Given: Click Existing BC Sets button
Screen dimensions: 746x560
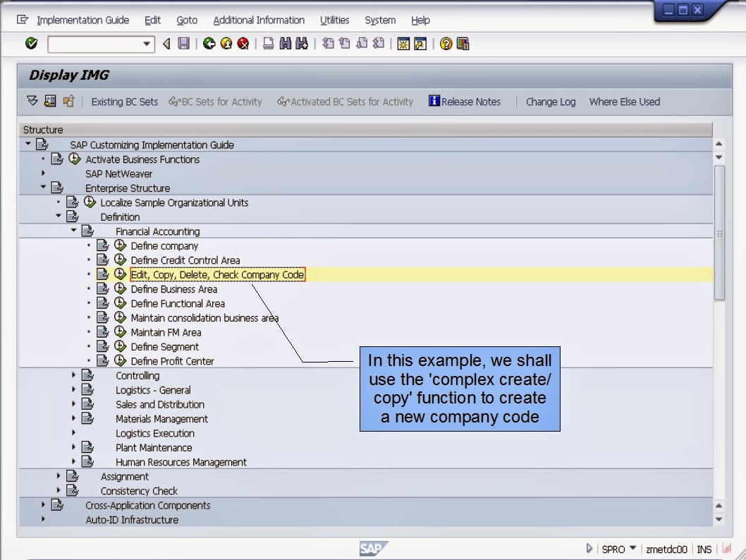Looking at the screenshot, I should (x=125, y=102).
